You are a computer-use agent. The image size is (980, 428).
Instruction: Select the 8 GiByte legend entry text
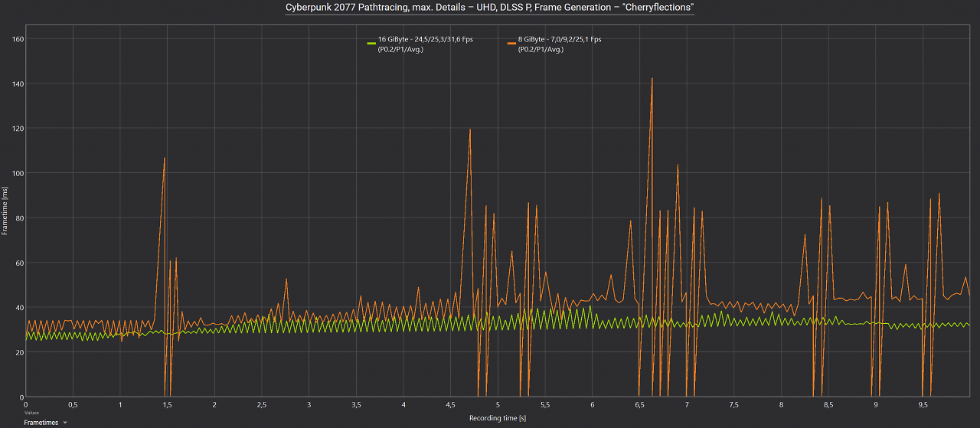560,44
